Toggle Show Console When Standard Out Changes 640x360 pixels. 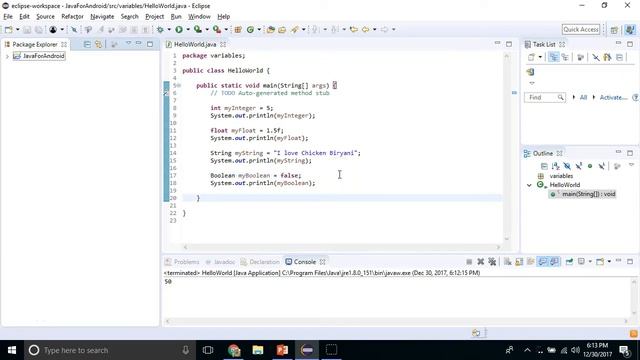click(x=542, y=262)
